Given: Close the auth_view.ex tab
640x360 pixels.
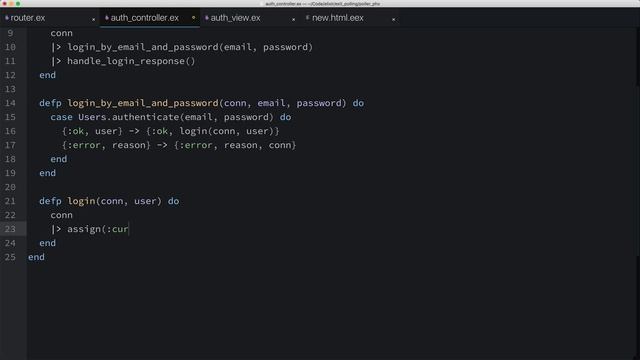Looking at the screenshot, I should click(293, 19).
